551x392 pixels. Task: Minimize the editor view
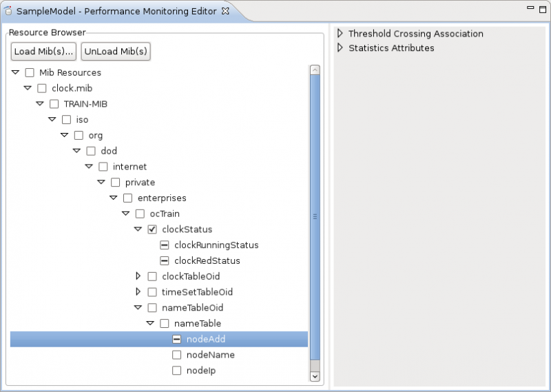(530, 8)
